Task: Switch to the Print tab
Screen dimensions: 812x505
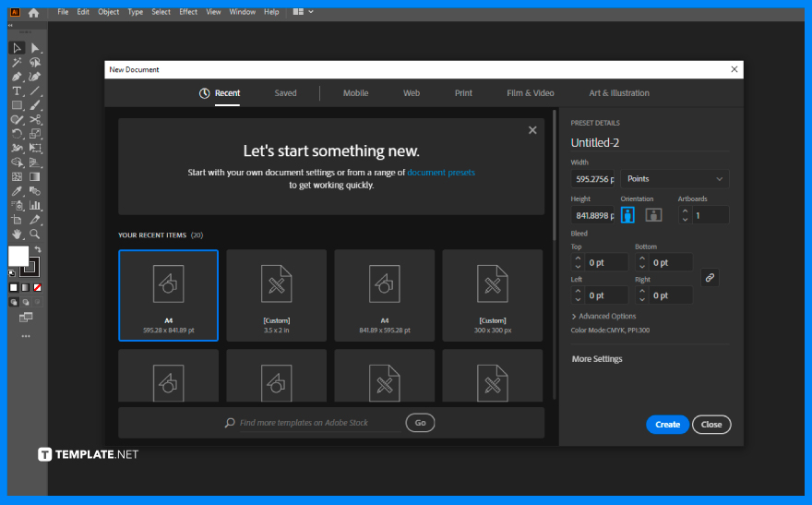Action: point(463,93)
